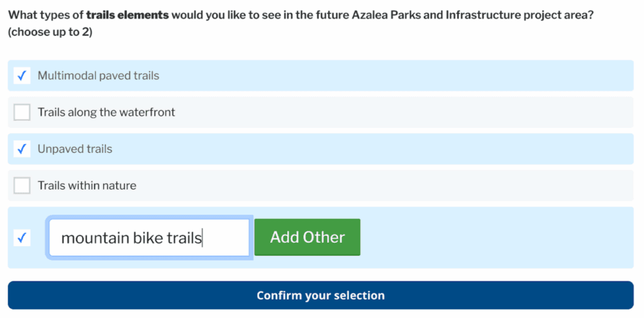Focus the "mountain bike trails" text field
The width and height of the screenshot is (644, 318).
pos(149,237)
